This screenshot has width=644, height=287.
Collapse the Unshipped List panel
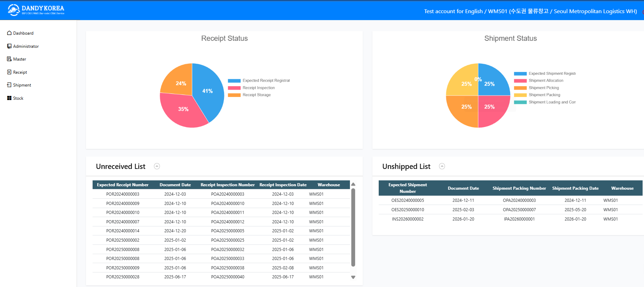click(442, 166)
